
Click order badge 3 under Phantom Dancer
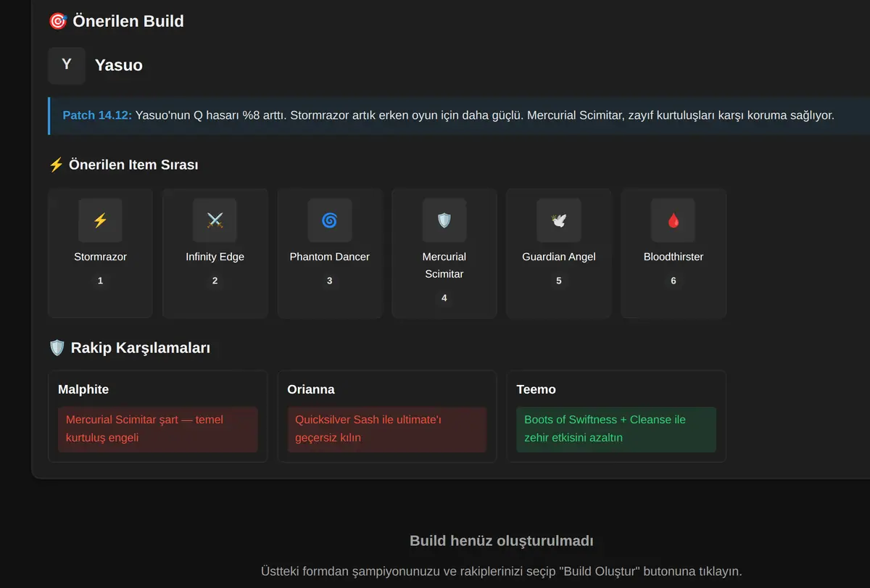[329, 281]
